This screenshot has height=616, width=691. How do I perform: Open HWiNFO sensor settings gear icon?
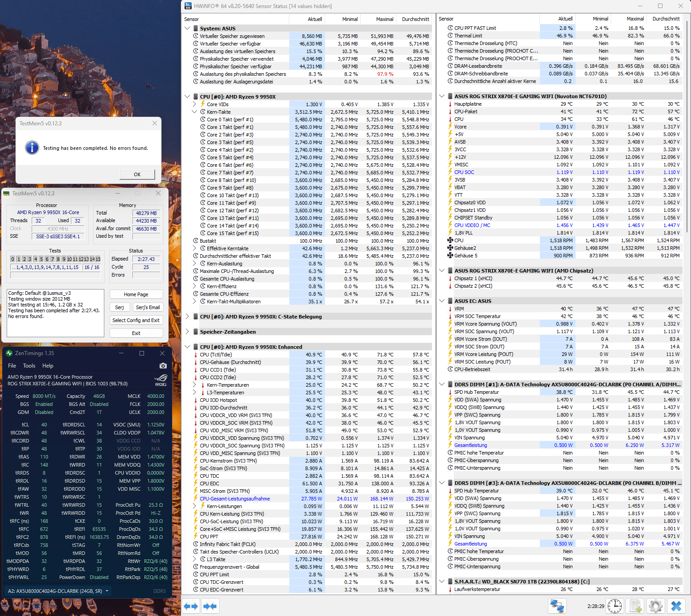pos(656,606)
